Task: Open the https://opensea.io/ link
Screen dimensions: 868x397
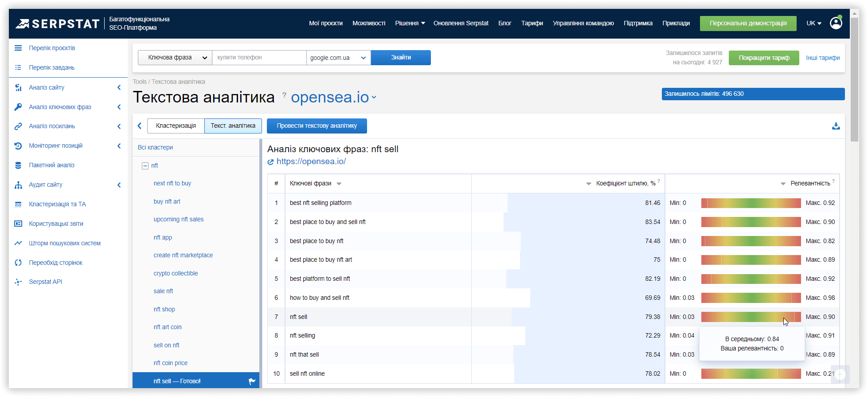Action: click(x=311, y=161)
